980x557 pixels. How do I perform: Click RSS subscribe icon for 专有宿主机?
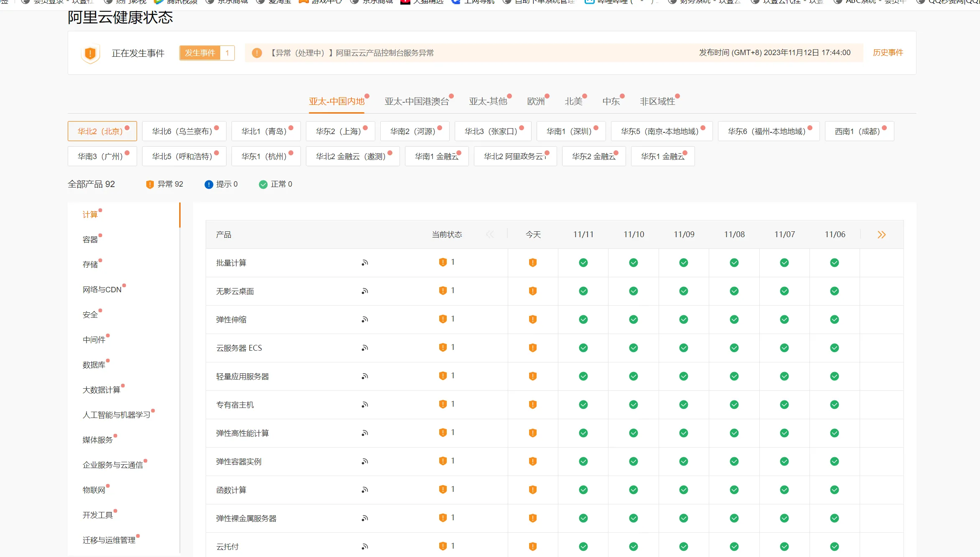point(365,405)
